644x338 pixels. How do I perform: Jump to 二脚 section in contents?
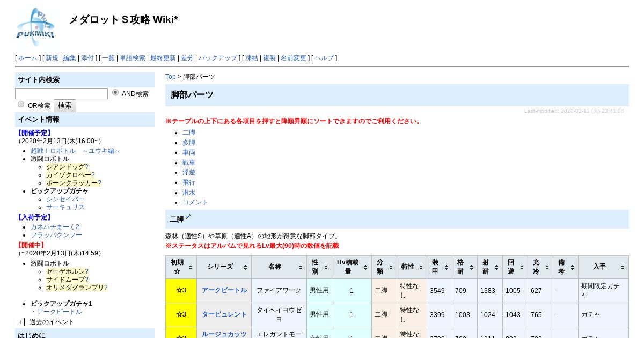pyautogui.click(x=189, y=133)
